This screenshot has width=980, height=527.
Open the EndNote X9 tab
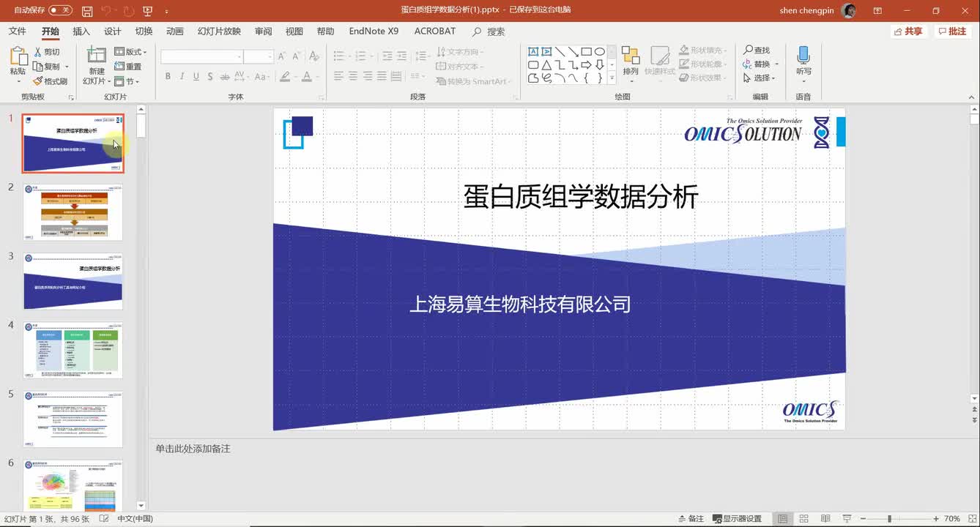[374, 31]
